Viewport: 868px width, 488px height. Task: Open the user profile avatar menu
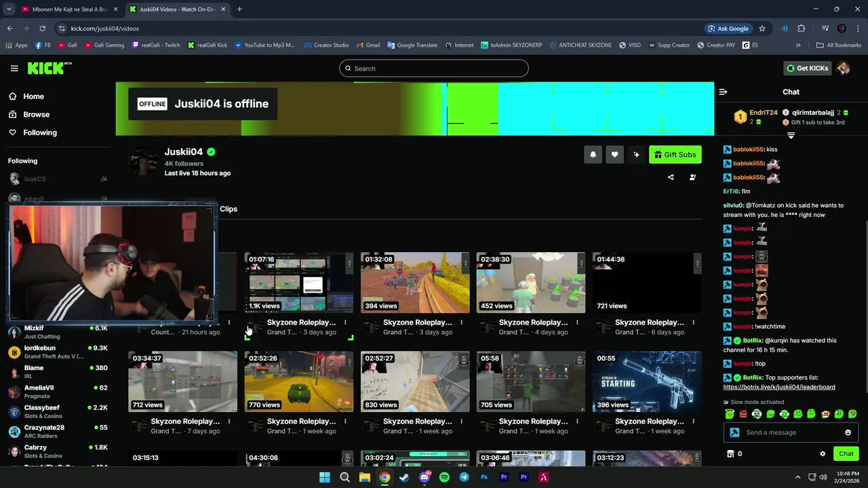coord(843,68)
